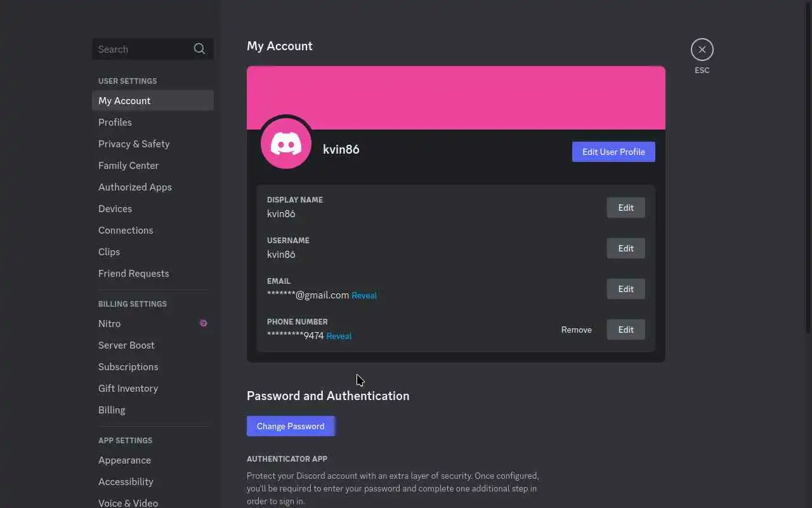812x508 pixels.
Task: Click the BILLING SETTINGS header
Action: [x=133, y=304]
